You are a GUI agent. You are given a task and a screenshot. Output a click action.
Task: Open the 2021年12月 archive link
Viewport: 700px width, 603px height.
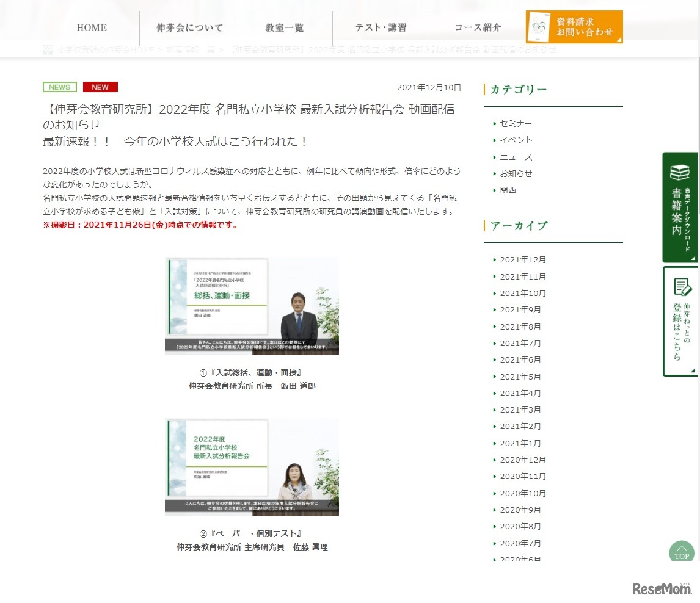523,259
